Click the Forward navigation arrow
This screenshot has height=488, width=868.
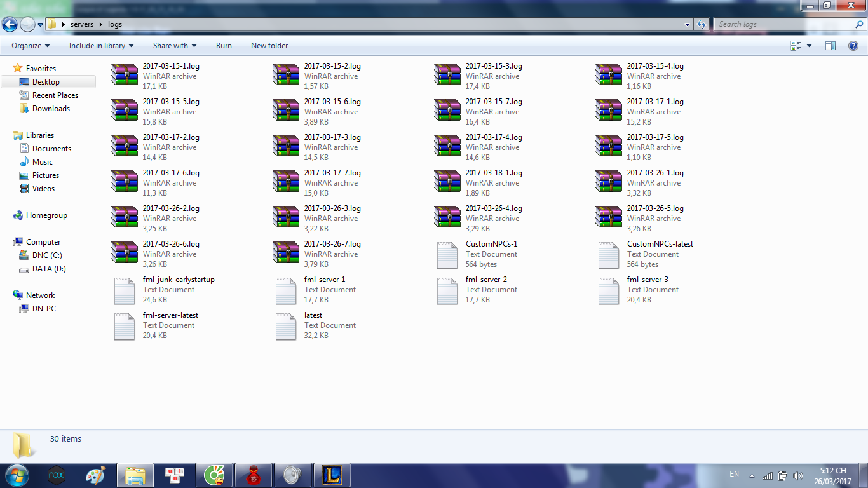click(x=27, y=25)
